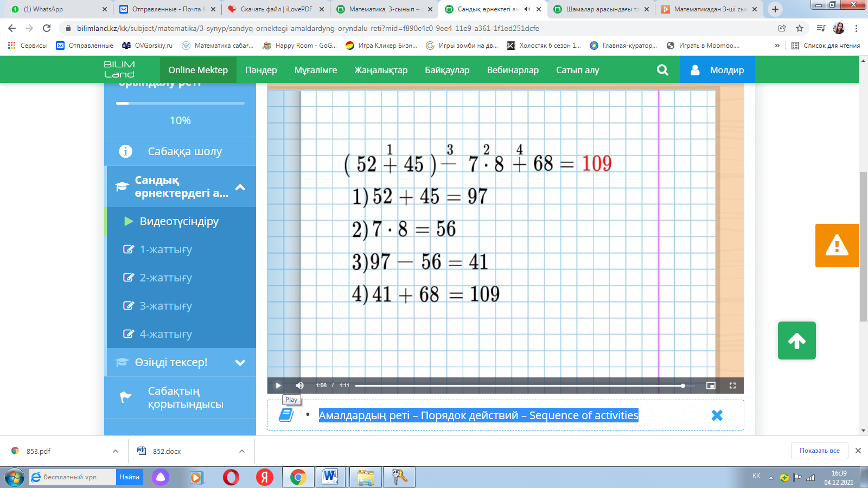This screenshot has height=488, width=868.
Task: Switch to Шамалар арасындағы tab
Action: (601, 9)
